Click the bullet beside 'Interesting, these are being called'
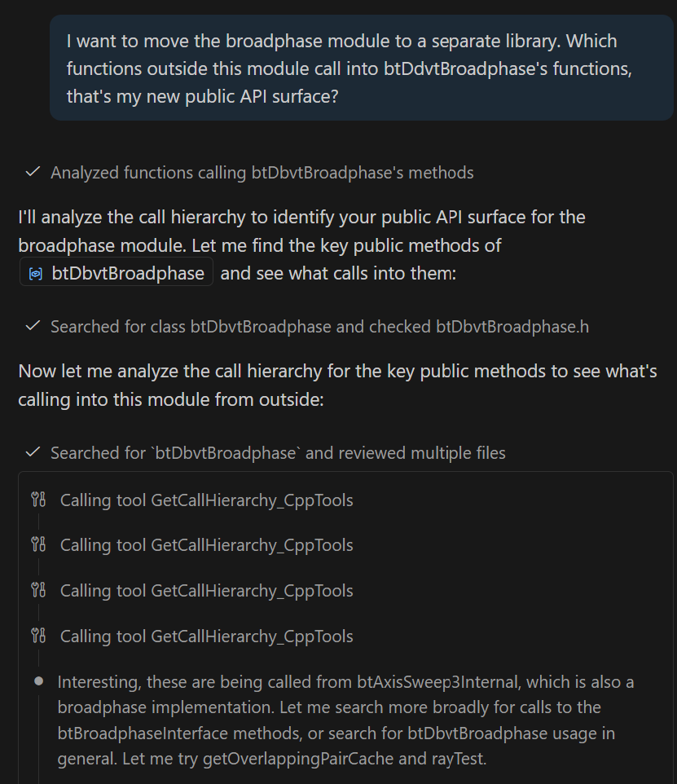The image size is (677, 784). [38, 681]
